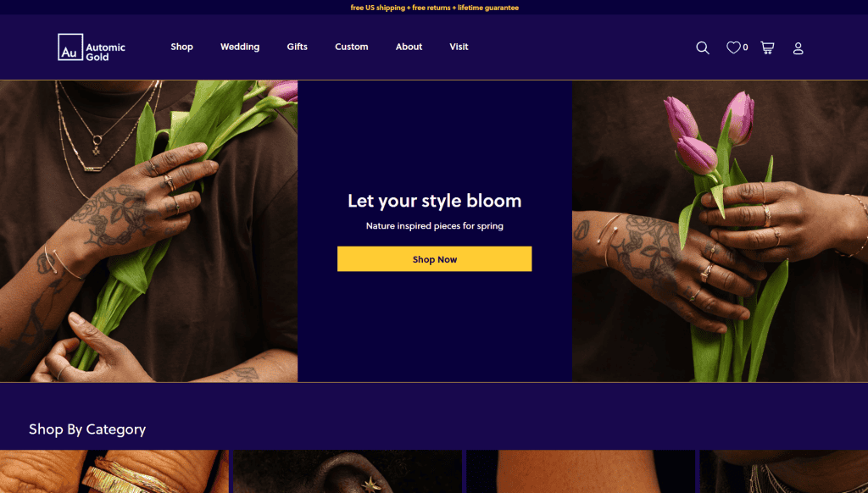Select the Gifts menu item

[x=298, y=47]
